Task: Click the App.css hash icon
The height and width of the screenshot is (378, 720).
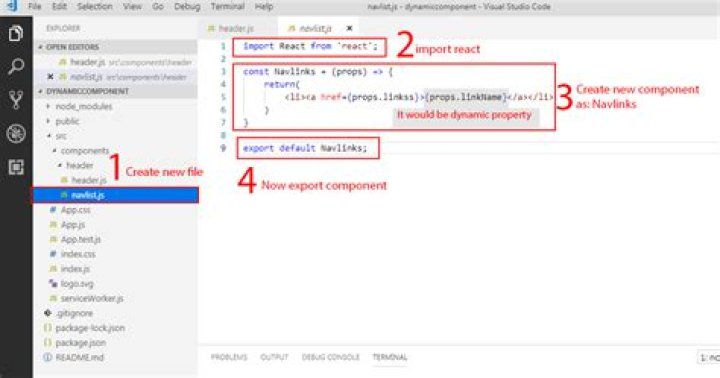Action: [53, 209]
